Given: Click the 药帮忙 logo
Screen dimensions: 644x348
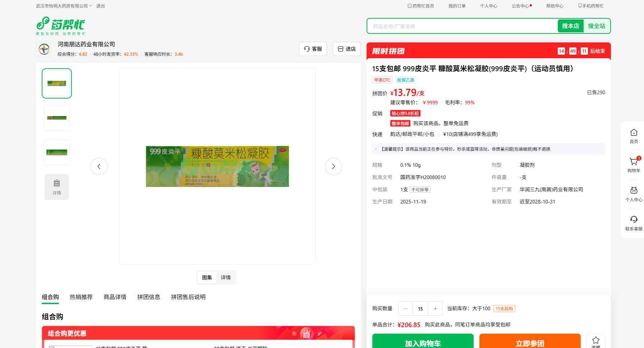Looking at the screenshot, I should [60, 26].
